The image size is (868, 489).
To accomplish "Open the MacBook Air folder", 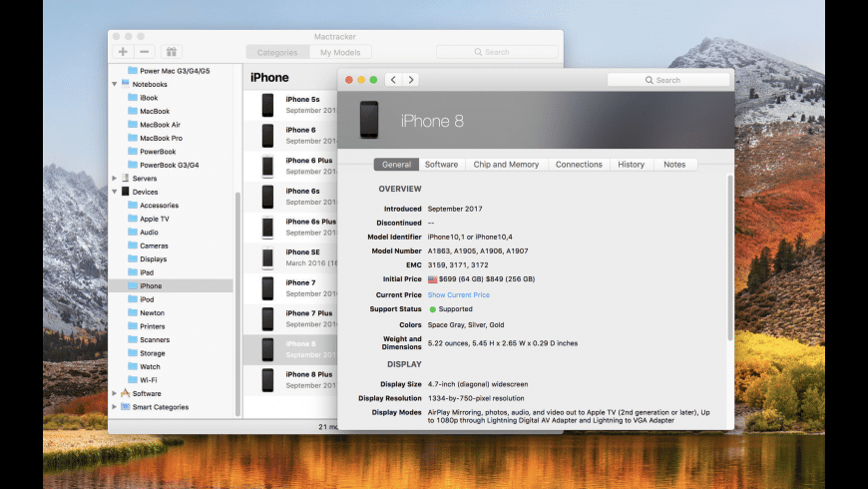I will pos(155,125).
